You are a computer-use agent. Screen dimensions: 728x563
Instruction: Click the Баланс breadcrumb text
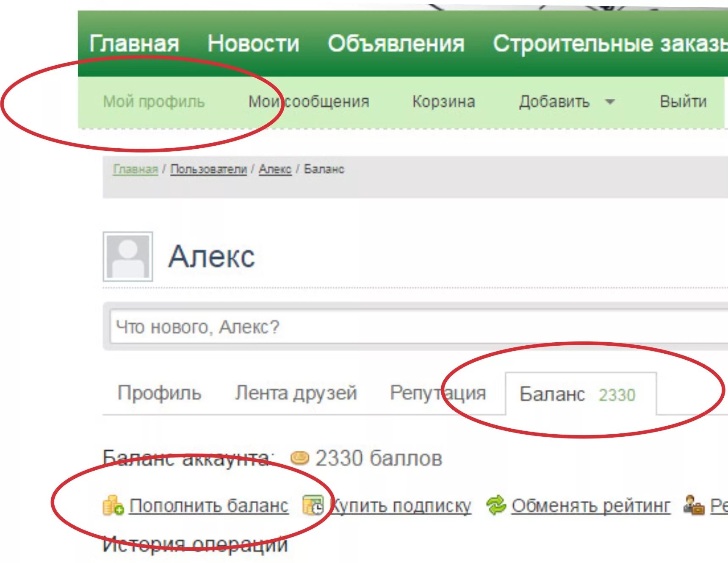coord(324,169)
